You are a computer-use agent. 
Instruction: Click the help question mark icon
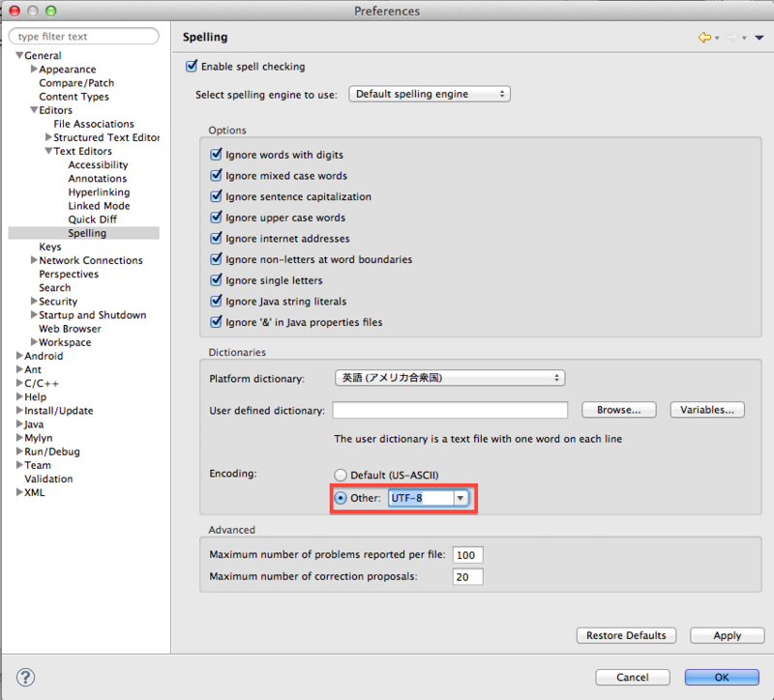[26, 677]
